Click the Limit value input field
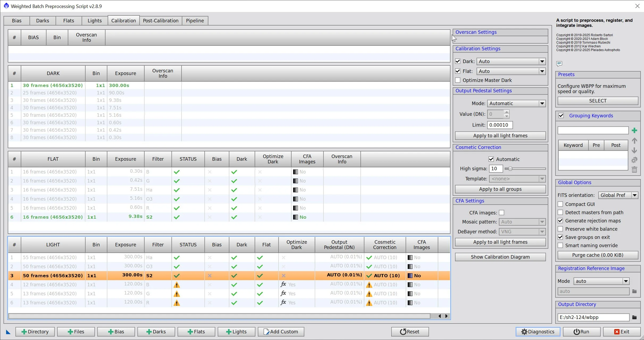 click(x=499, y=125)
